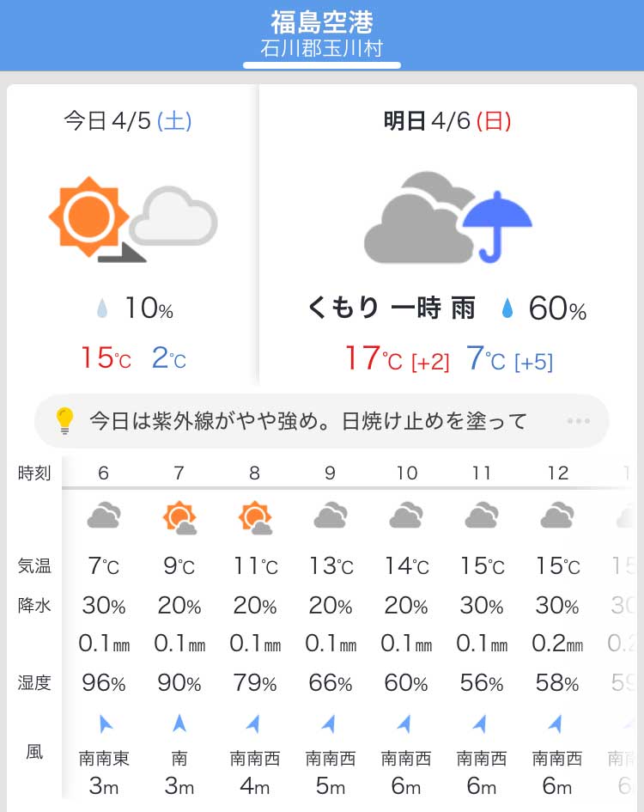Click the yellow lightbulb tip icon

click(64, 420)
